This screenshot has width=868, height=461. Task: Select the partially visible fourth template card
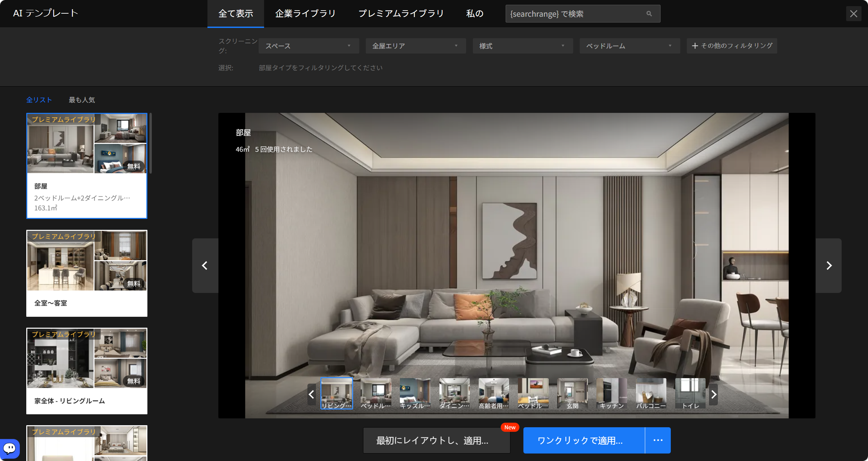coord(87,443)
